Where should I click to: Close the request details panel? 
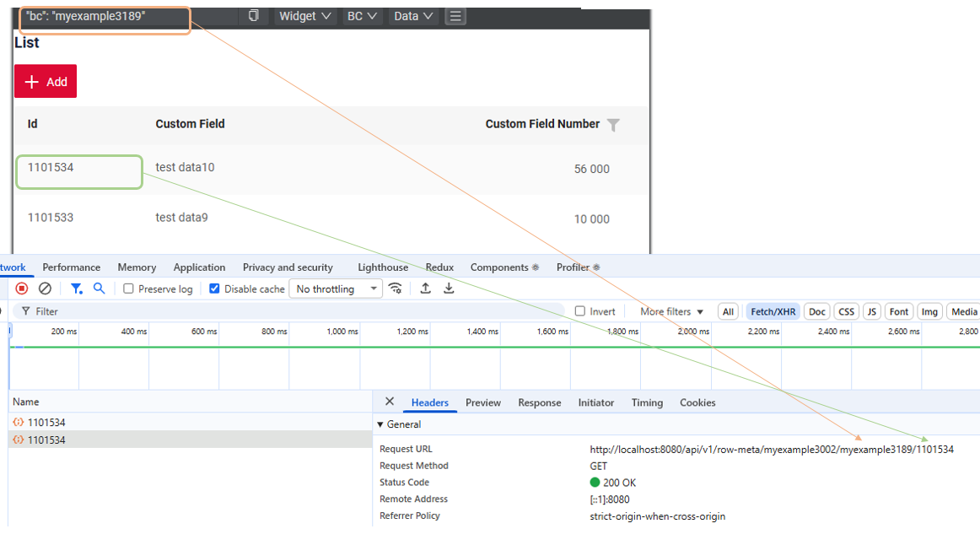coord(389,402)
